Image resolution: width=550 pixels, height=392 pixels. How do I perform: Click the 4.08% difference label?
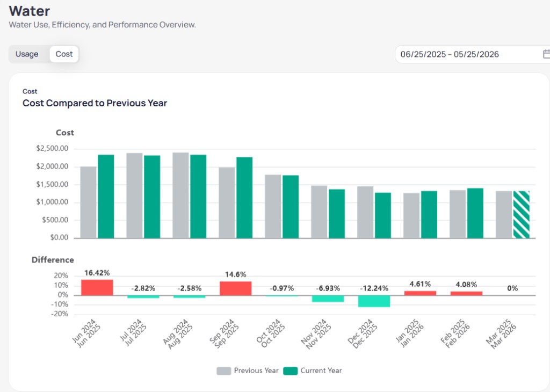466,285
